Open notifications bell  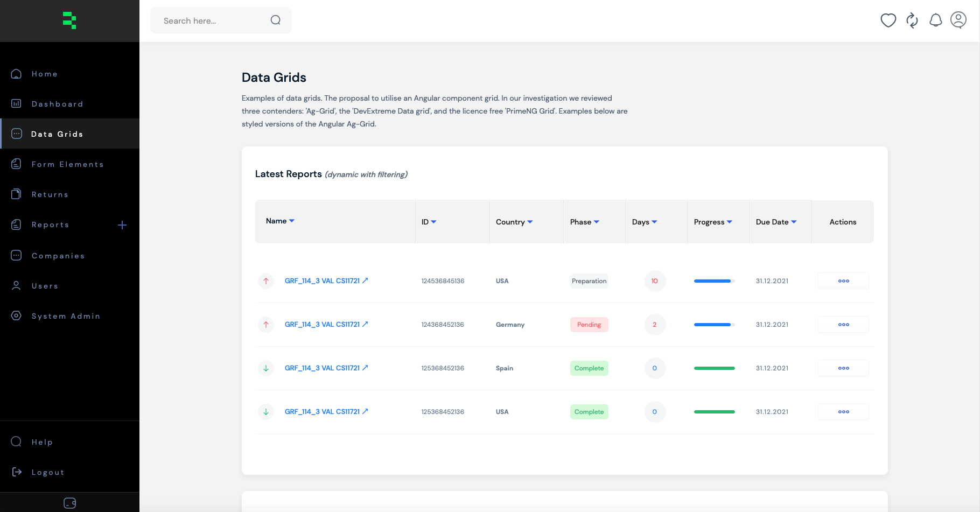936,20
